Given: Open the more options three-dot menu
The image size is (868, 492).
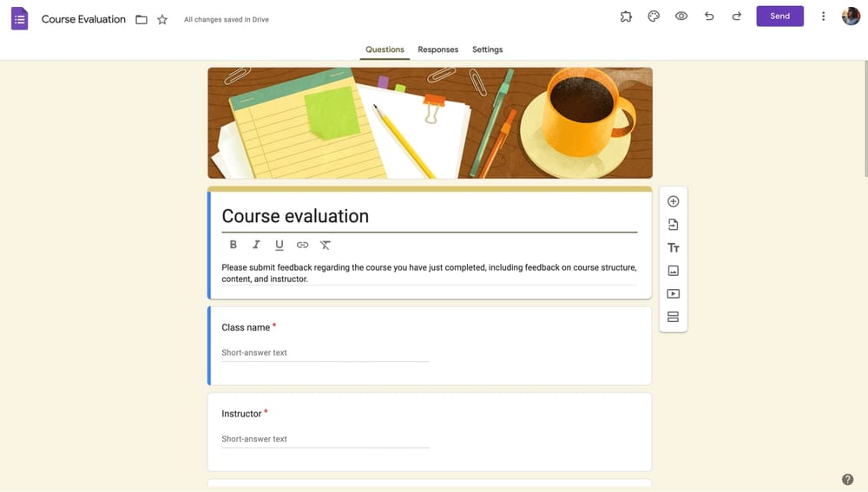Looking at the screenshot, I should click(x=823, y=16).
